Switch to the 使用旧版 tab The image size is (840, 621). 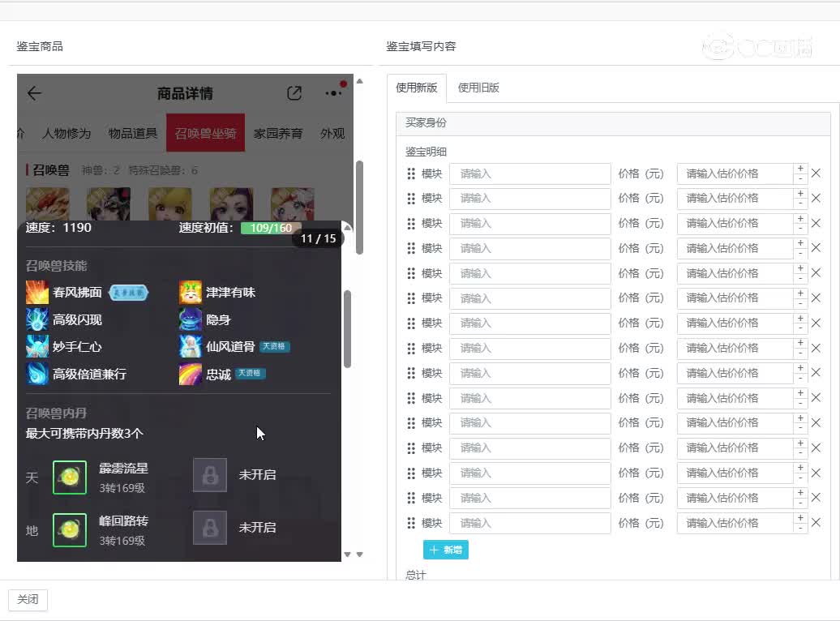[478, 88]
